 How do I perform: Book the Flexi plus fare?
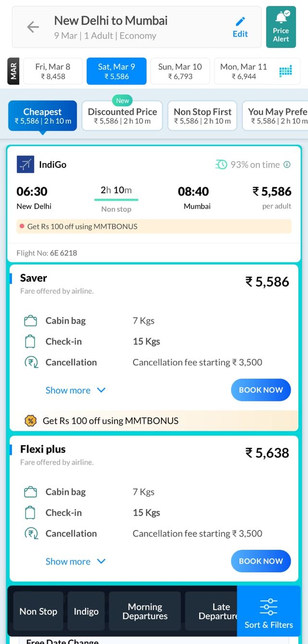(261, 561)
